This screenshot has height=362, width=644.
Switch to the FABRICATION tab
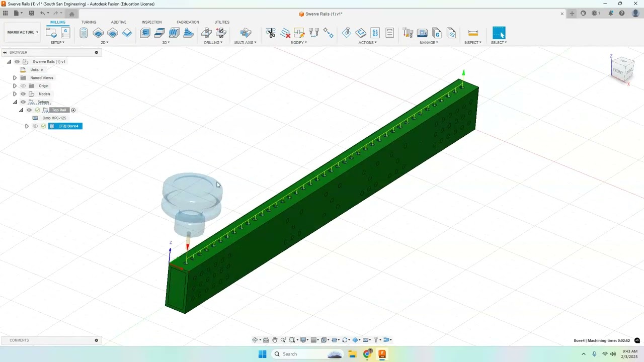[x=188, y=22]
